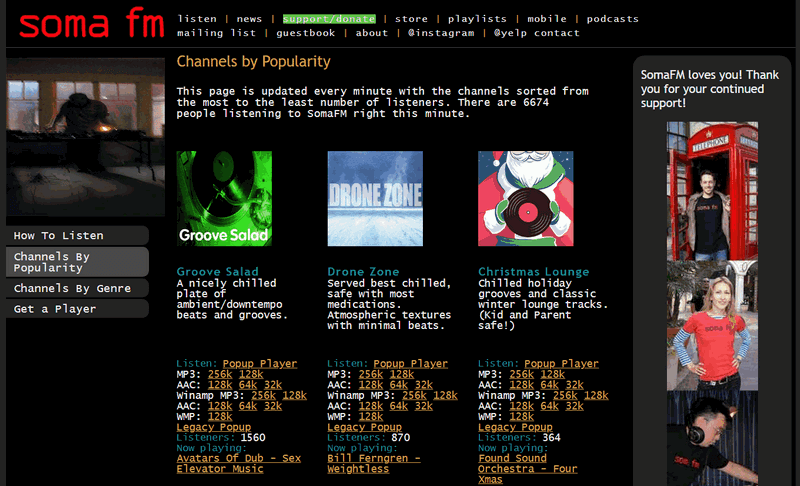This screenshot has height=486, width=800.
Task: Open the Drone Zone channel artwork
Action: pos(375,198)
